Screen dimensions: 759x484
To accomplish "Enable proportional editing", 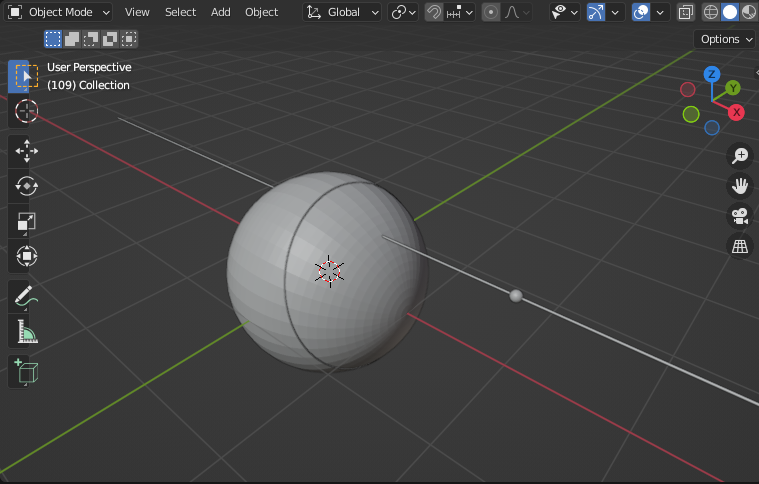I will point(491,12).
